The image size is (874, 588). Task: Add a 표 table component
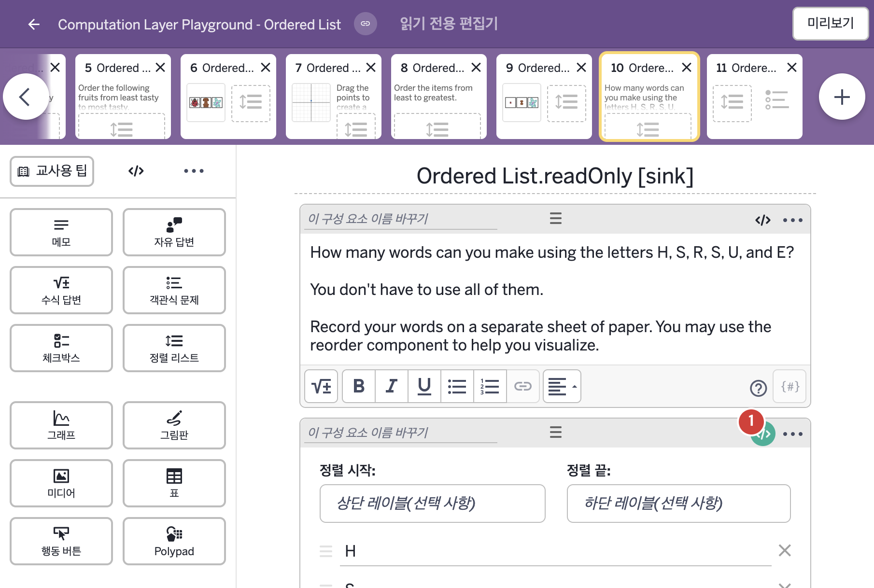[x=174, y=483]
